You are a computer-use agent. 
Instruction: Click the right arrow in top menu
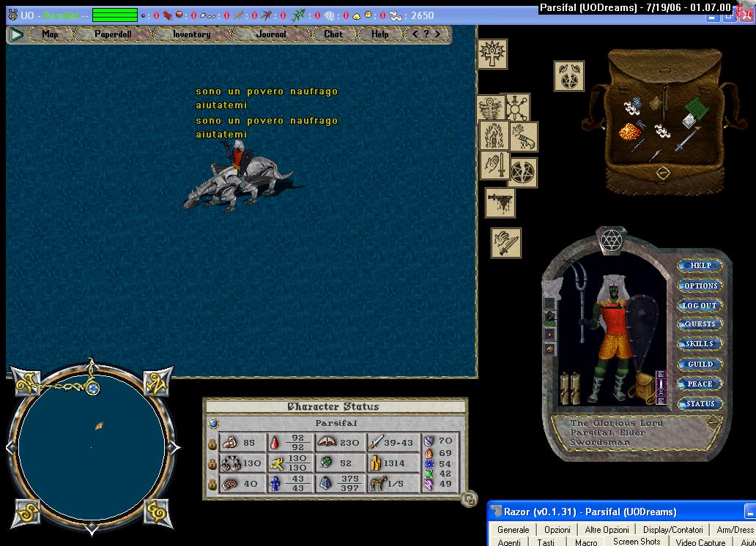coord(437,34)
